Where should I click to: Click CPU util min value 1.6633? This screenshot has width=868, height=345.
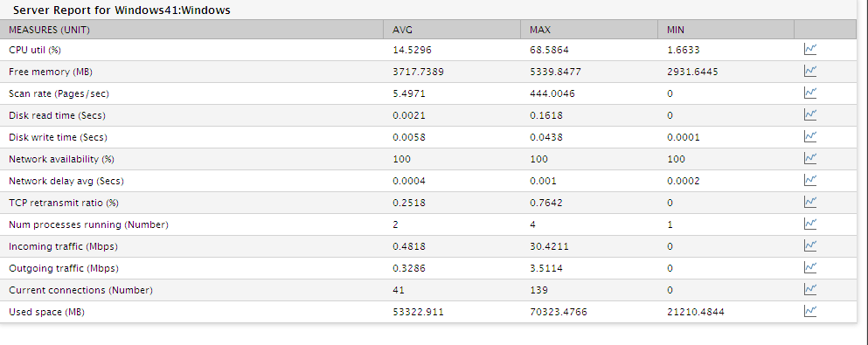pyautogui.click(x=683, y=50)
